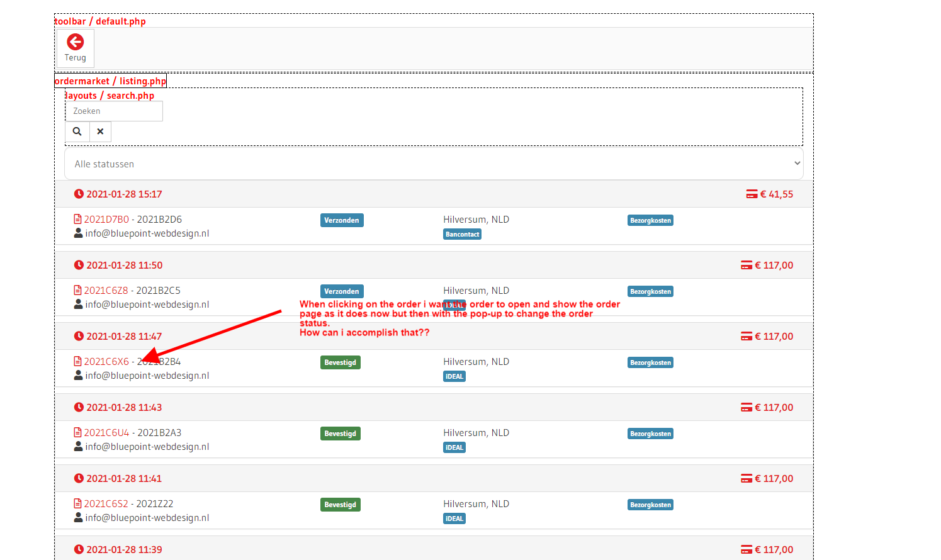Open order 2021C6U4
This screenshot has width=941, height=560.
pos(106,432)
